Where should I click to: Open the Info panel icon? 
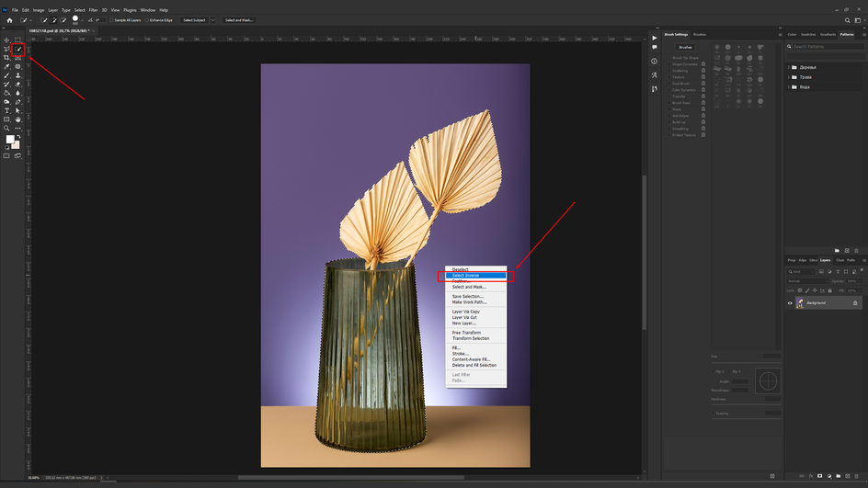coord(655,62)
